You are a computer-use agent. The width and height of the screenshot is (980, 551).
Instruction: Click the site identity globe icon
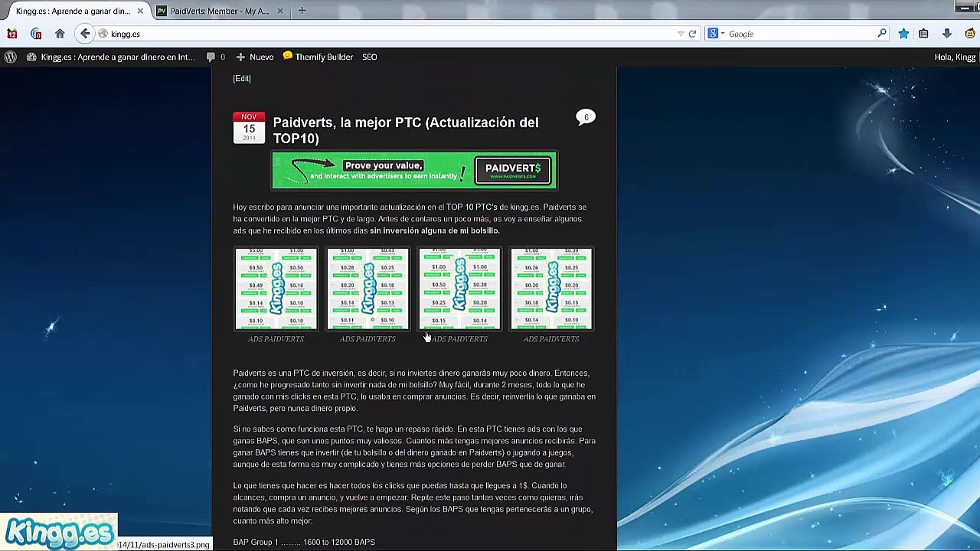103,34
